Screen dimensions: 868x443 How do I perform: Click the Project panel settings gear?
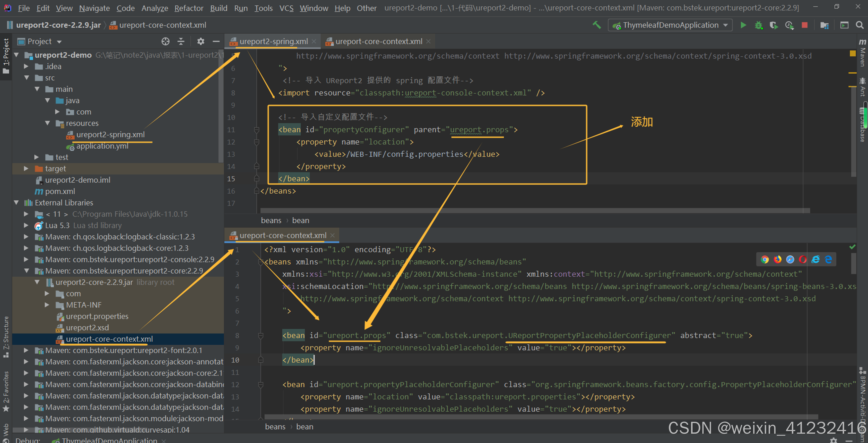coord(200,42)
